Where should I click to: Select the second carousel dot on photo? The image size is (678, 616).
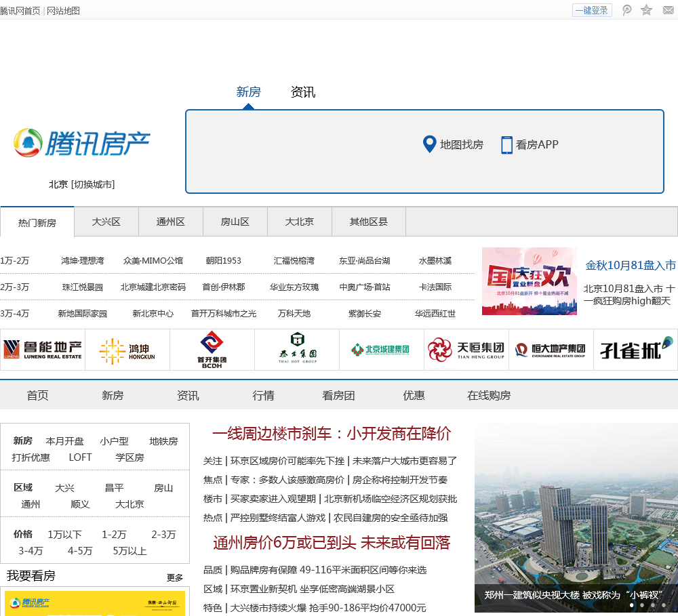pos(642,605)
